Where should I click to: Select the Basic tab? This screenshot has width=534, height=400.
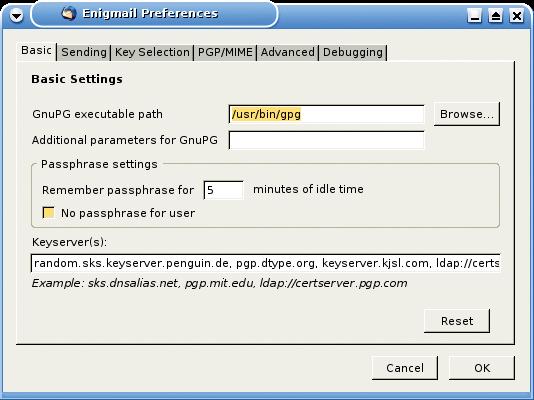36,51
